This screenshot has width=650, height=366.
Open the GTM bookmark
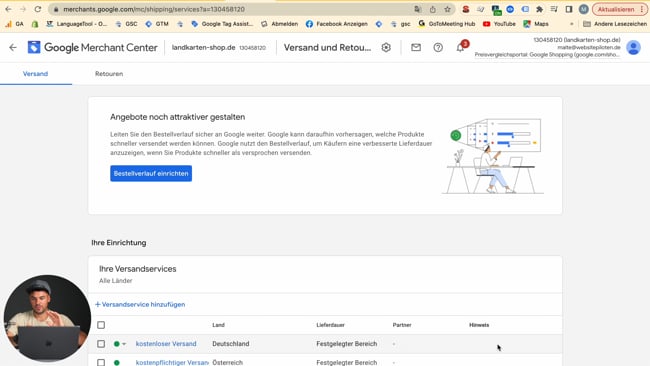(x=157, y=24)
